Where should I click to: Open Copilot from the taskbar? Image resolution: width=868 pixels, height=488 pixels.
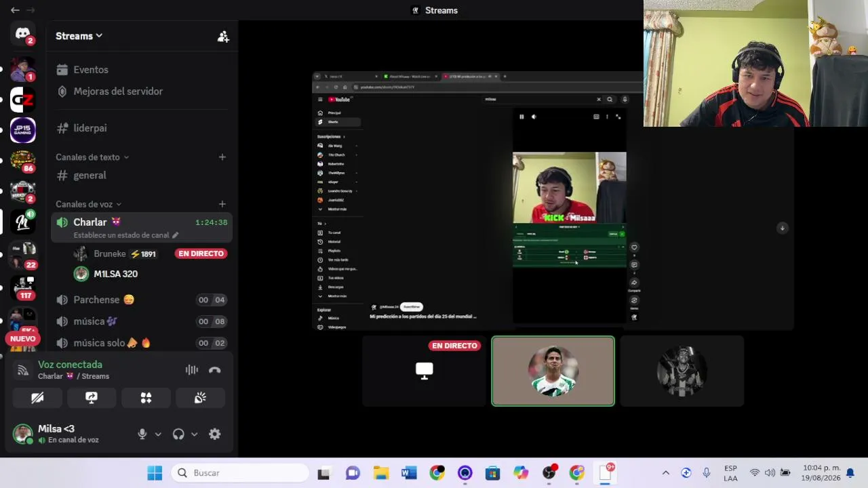(520, 473)
